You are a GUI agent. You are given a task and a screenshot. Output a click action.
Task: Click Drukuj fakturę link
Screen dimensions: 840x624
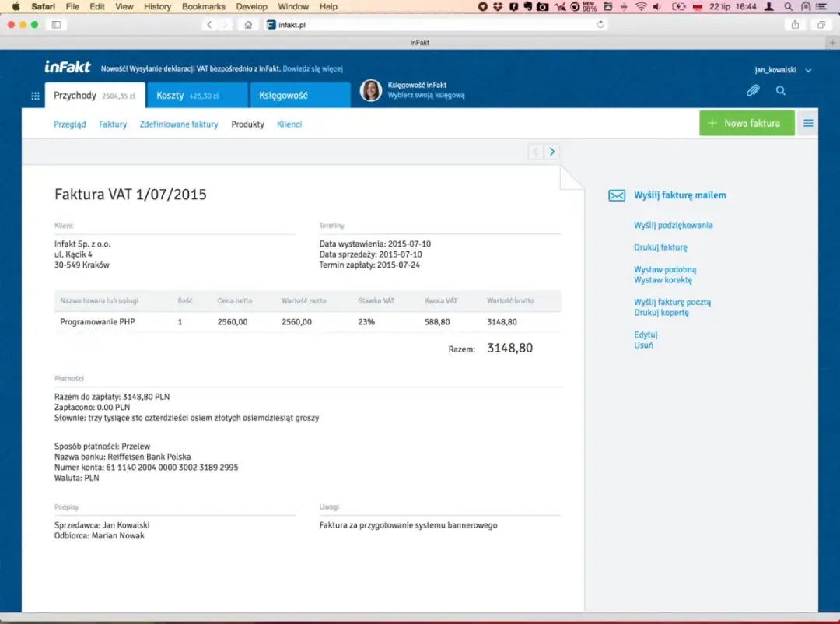point(660,247)
